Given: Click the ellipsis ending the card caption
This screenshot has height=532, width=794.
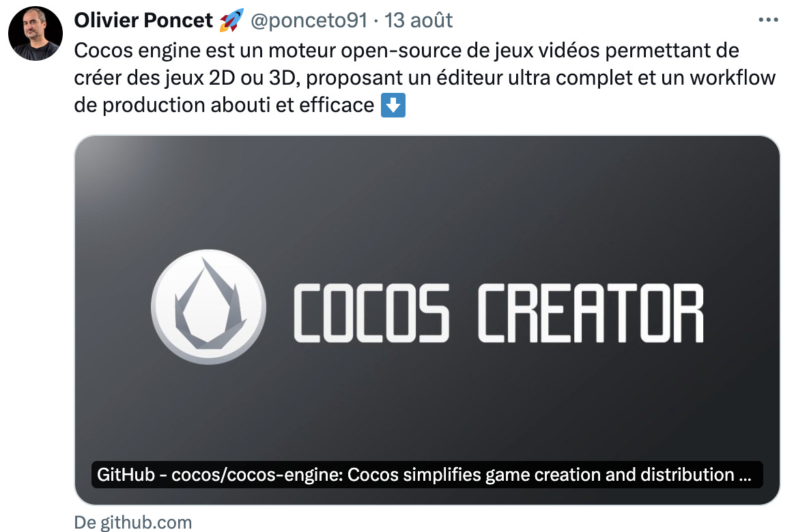Looking at the screenshot, I should [745, 475].
